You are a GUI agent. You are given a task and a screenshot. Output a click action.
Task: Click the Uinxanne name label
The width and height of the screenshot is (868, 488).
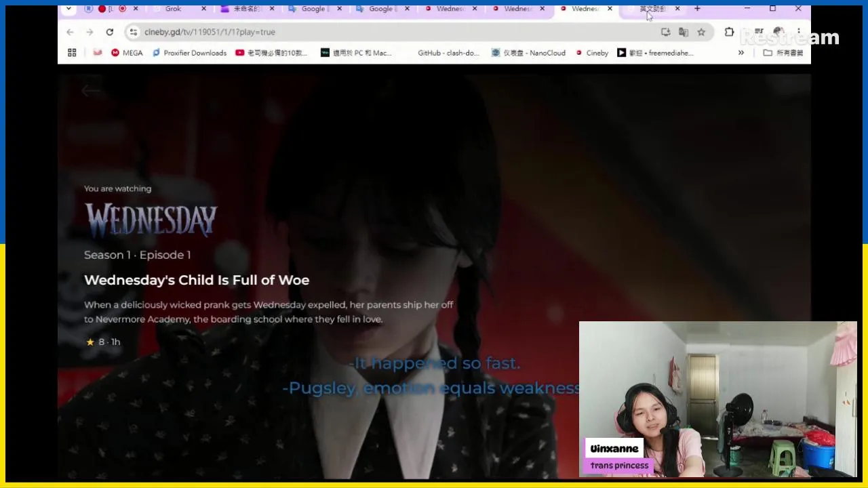click(614, 449)
